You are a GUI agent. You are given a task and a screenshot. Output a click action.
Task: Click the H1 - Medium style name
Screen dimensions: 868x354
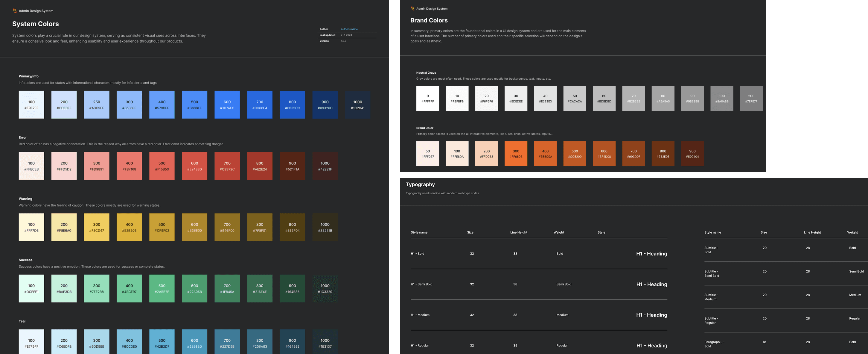(420, 315)
